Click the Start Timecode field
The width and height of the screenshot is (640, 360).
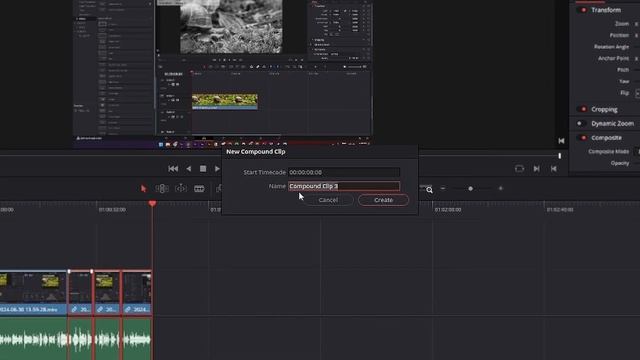[x=344, y=172]
